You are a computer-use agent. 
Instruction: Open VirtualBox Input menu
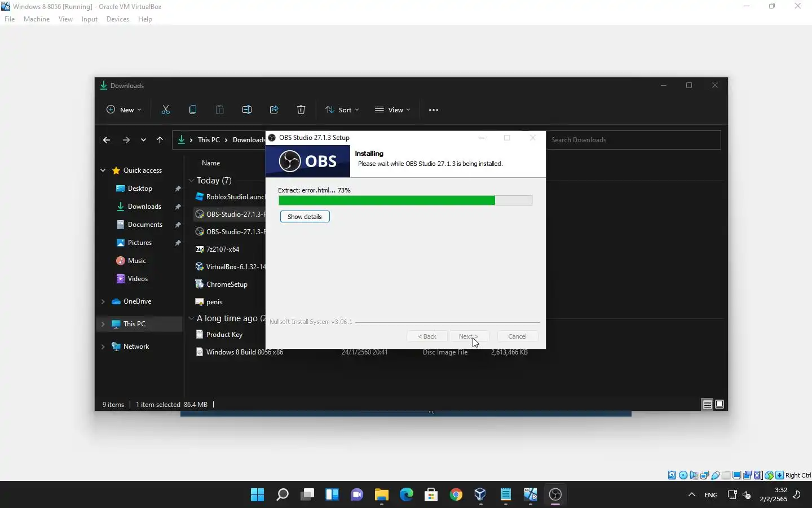click(89, 19)
